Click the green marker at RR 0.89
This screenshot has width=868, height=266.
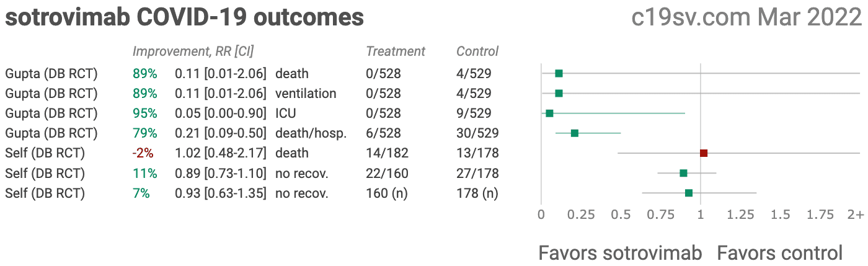pos(683,173)
